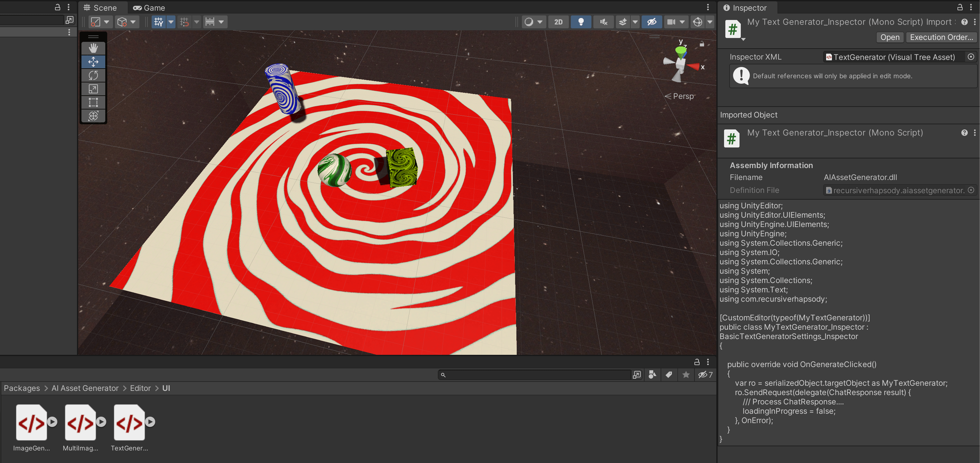This screenshot has height=463, width=980.
Task: Select the combined Transform tool
Action: 93,116
